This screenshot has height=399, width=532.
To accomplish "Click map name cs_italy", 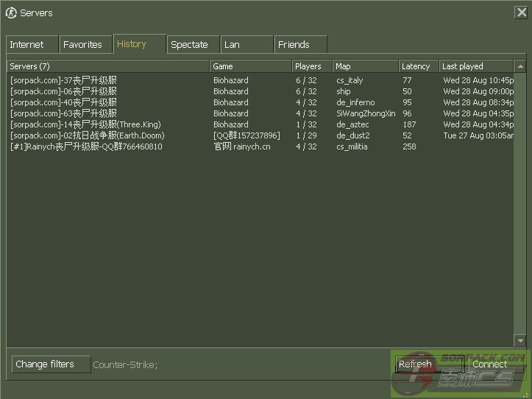I will pyautogui.click(x=350, y=80).
